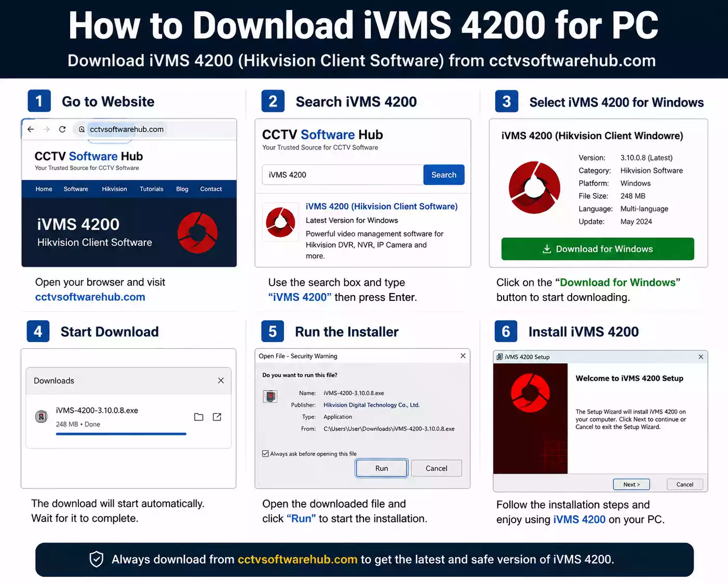The image size is (728, 583).
Task: Open the iVMS 4200 (Hikvision Client Software) result link
Action: 382,207
